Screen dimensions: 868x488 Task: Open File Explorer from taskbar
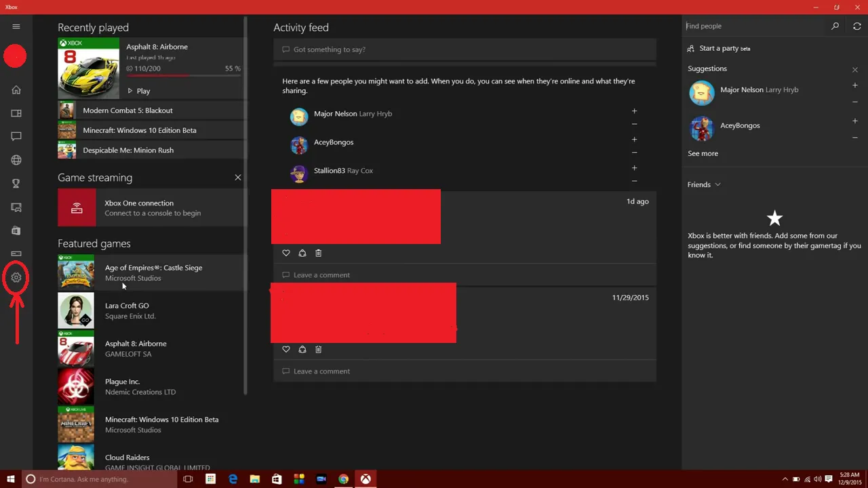(x=254, y=479)
